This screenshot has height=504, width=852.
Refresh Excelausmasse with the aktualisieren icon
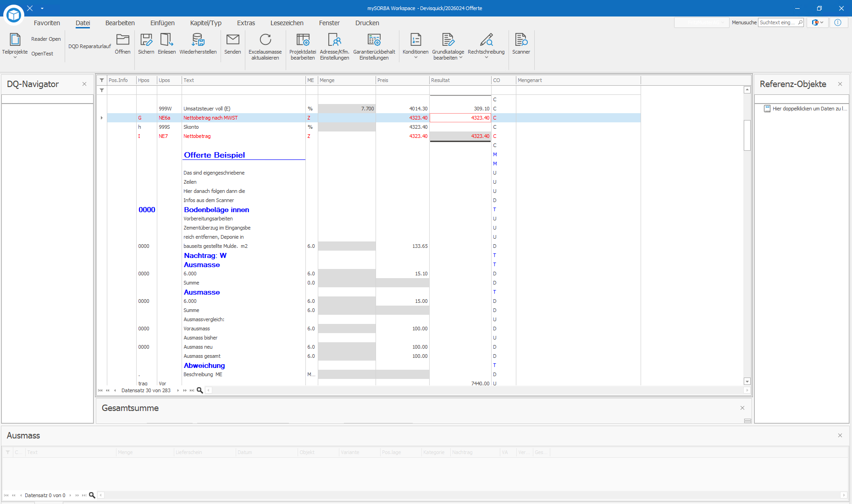265,39
